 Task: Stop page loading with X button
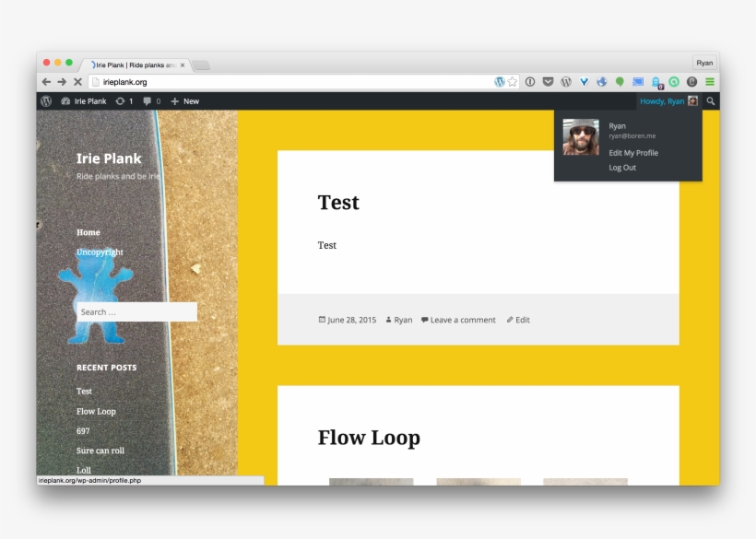coord(77,82)
